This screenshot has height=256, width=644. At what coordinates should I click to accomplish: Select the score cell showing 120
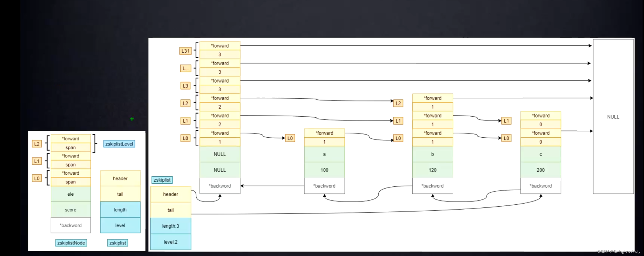pyautogui.click(x=433, y=170)
